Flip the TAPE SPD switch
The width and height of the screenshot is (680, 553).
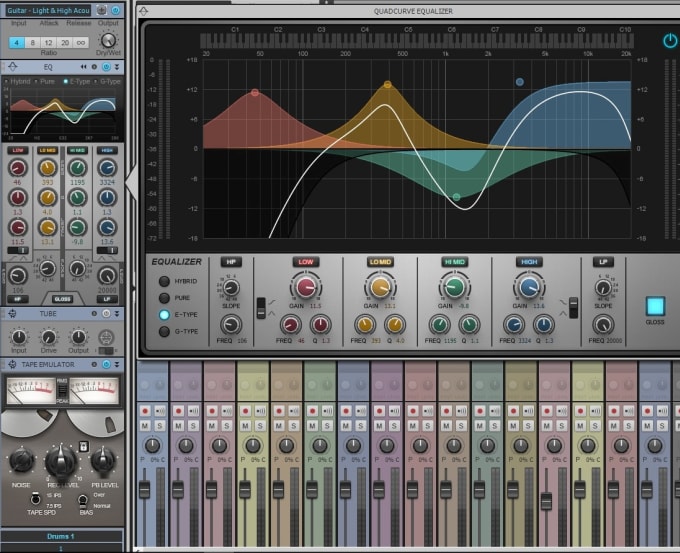[36, 500]
